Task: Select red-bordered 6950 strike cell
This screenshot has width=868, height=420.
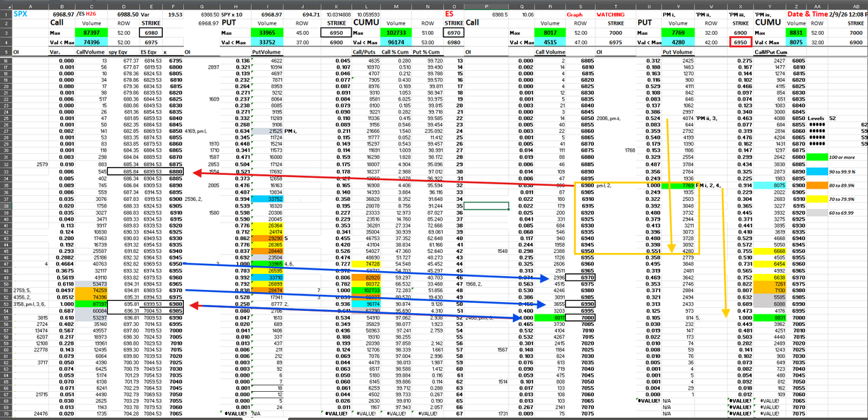Action: (739, 42)
